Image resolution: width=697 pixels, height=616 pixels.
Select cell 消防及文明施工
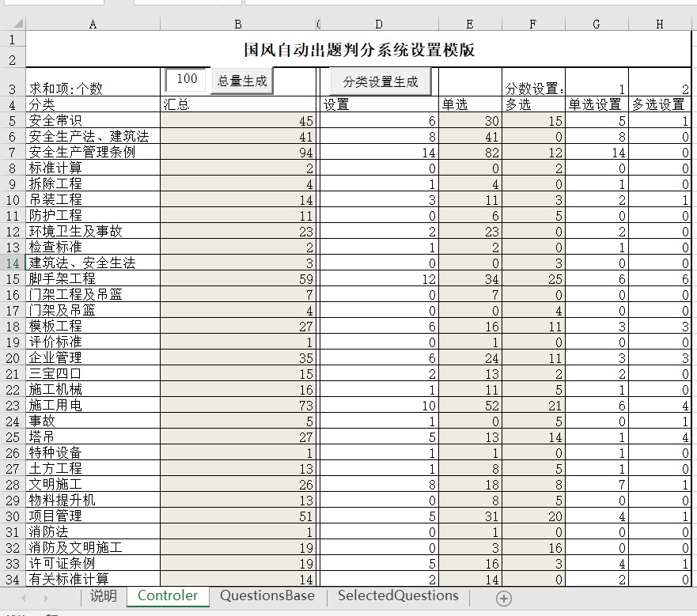(x=93, y=547)
